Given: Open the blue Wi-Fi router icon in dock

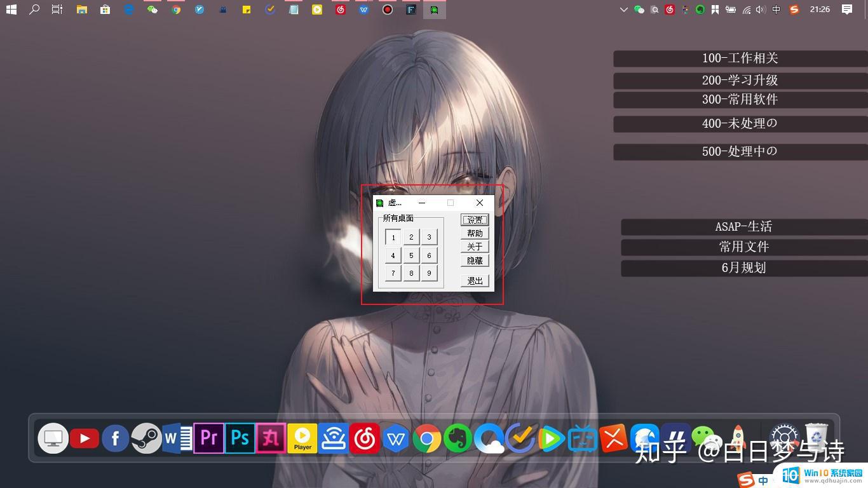Looking at the screenshot, I should pos(334,438).
